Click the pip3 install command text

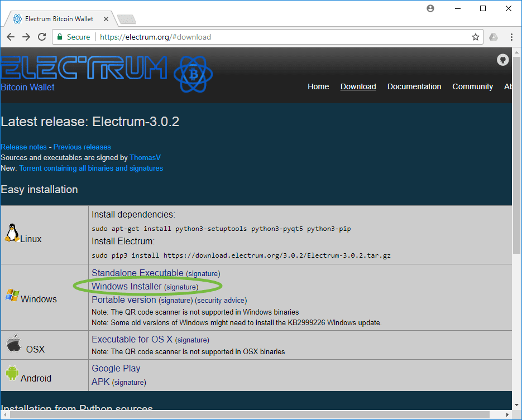point(241,255)
